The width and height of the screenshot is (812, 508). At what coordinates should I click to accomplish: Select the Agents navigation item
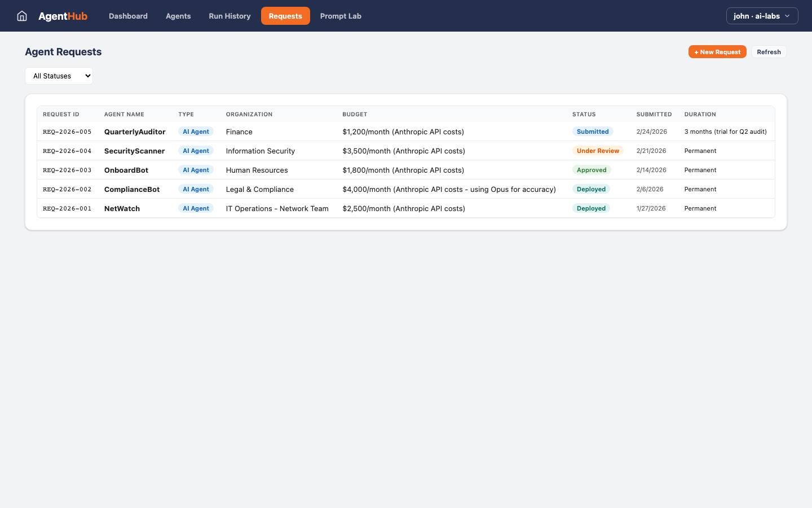point(178,16)
